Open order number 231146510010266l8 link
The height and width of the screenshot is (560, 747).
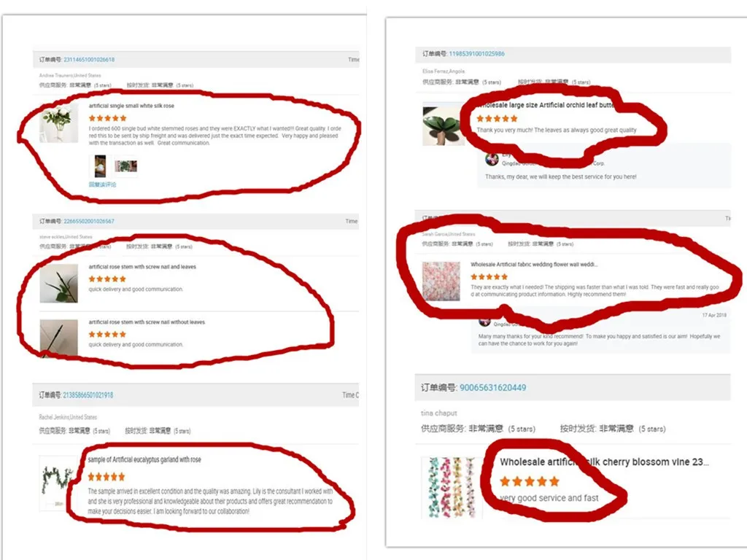coord(88,60)
